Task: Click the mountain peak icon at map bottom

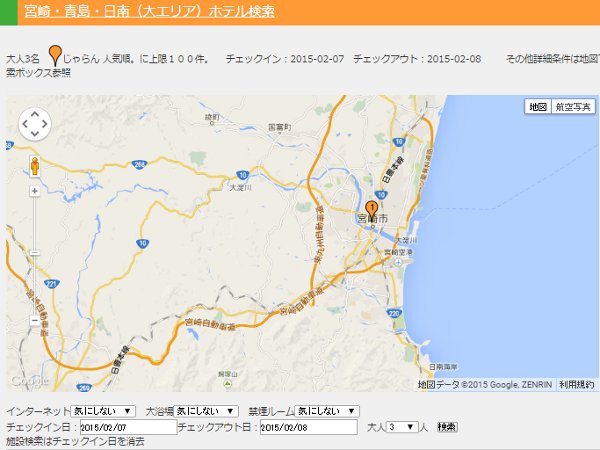Action: click(x=228, y=383)
